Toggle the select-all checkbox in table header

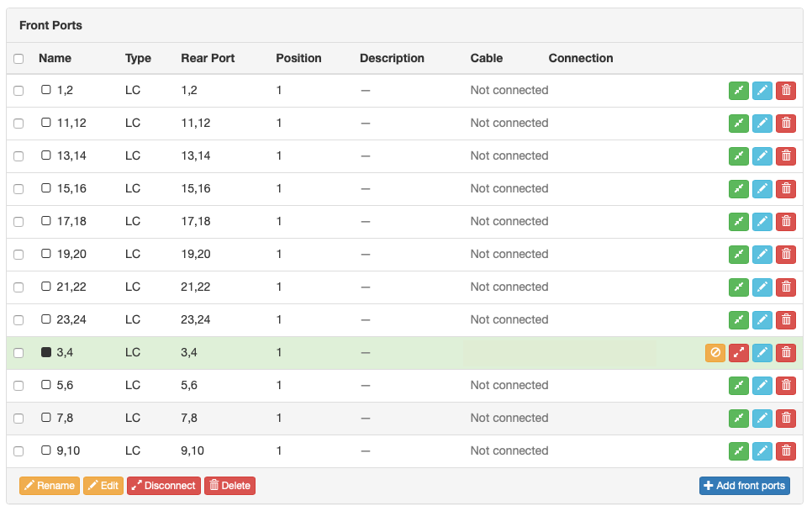[x=18, y=59]
